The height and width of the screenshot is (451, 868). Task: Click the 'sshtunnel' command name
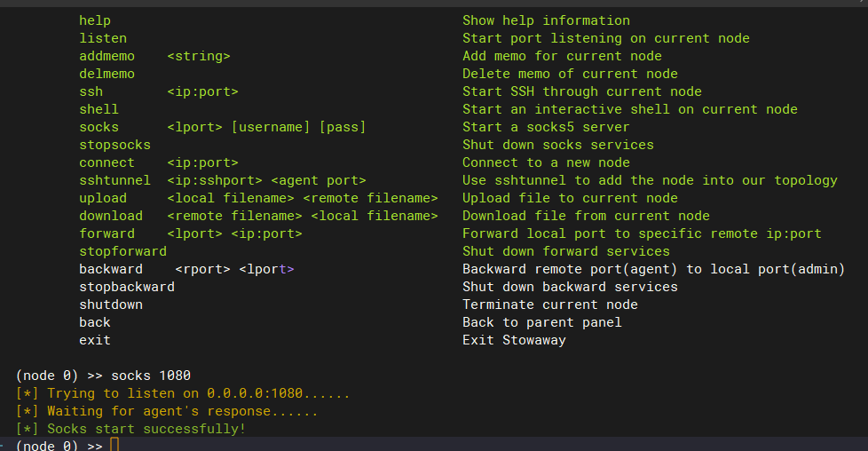pos(114,180)
